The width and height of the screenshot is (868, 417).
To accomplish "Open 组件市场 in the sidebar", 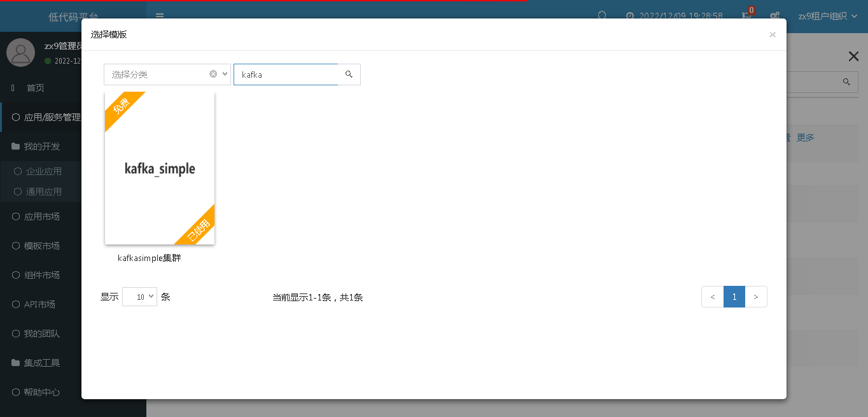I will click(x=41, y=275).
